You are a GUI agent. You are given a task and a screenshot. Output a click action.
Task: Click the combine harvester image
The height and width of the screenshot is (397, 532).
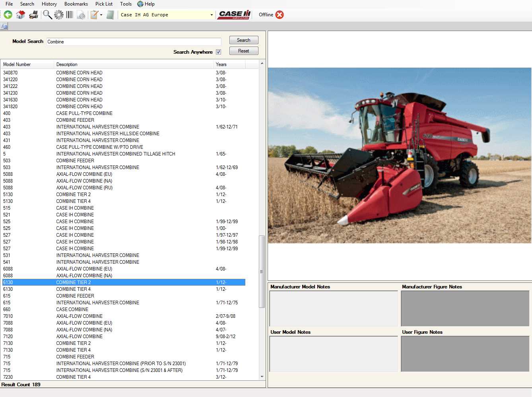point(400,155)
